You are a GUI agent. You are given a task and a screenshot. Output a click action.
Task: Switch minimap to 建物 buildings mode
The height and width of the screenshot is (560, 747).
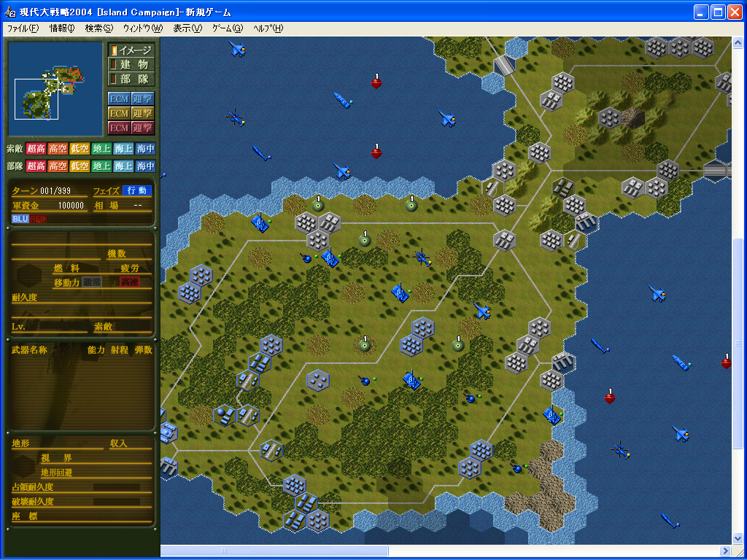131,64
